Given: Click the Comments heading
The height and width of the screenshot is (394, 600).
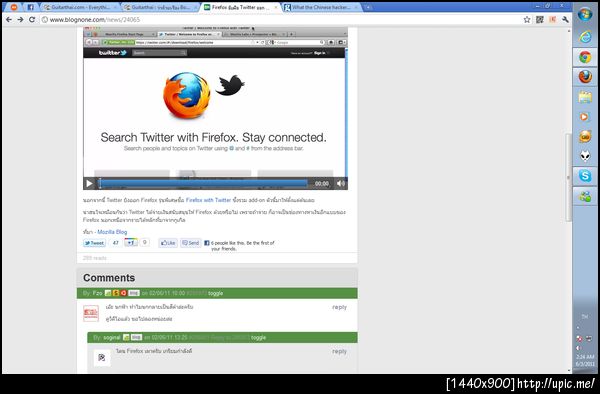Looking at the screenshot, I should (109, 278).
